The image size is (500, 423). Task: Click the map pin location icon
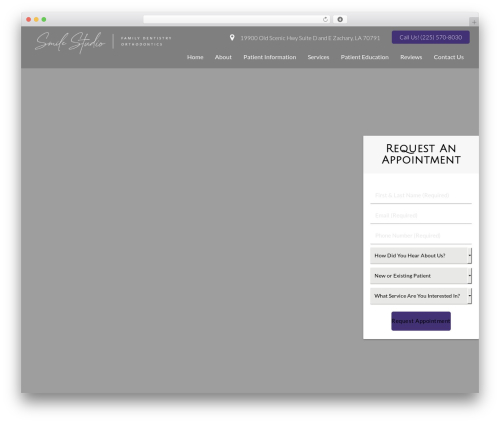[x=232, y=38]
